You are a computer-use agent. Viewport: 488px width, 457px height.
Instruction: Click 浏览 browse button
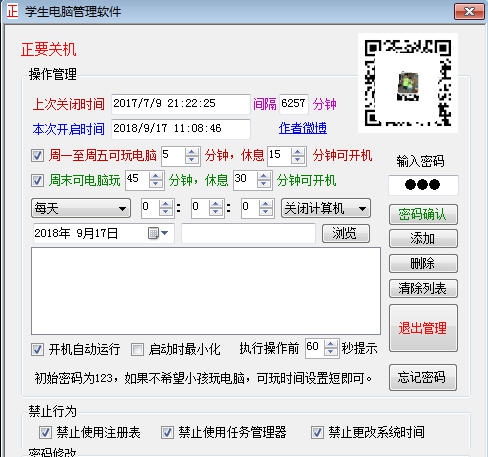tap(346, 233)
